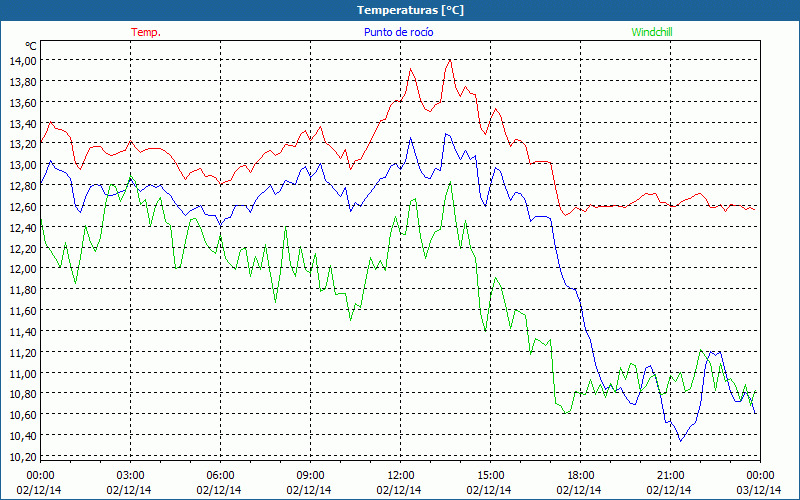The height and width of the screenshot is (500, 800).
Task: Click the 03:00 time axis label
Action: (x=131, y=476)
